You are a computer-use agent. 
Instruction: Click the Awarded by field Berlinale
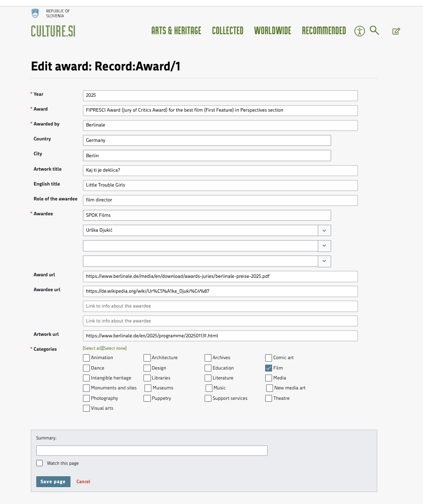220,126
